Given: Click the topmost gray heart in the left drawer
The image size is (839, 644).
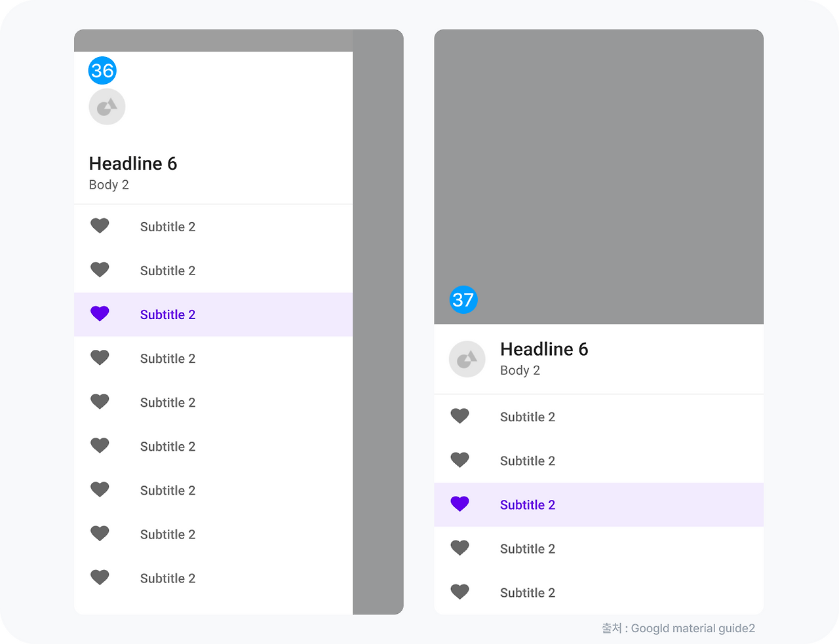Looking at the screenshot, I should point(100,226).
